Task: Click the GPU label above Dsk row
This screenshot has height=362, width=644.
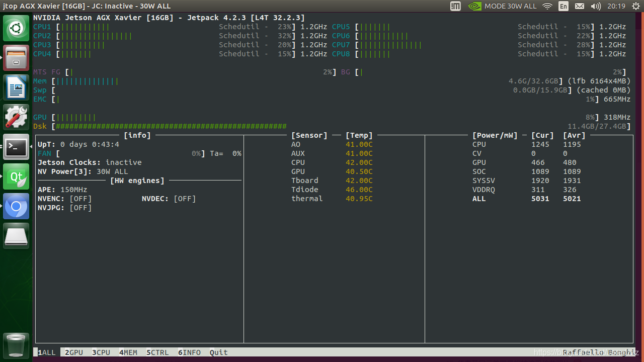Action: [x=40, y=117]
